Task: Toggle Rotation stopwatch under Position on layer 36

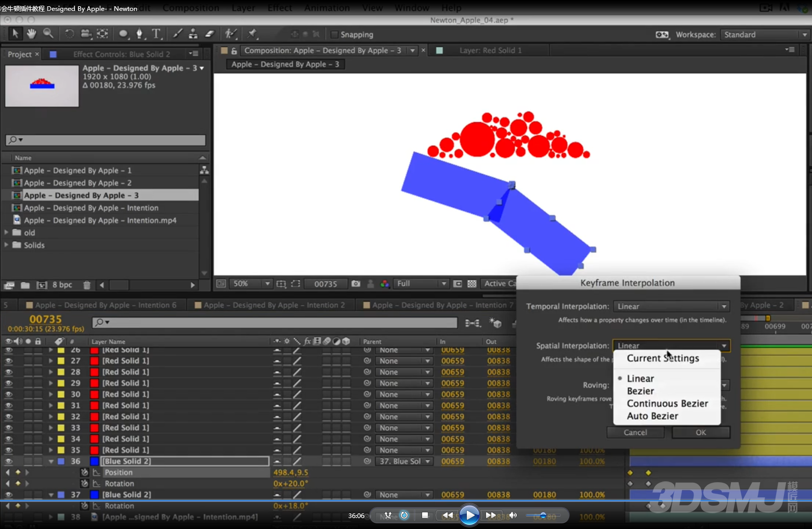Action: (x=85, y=484)
